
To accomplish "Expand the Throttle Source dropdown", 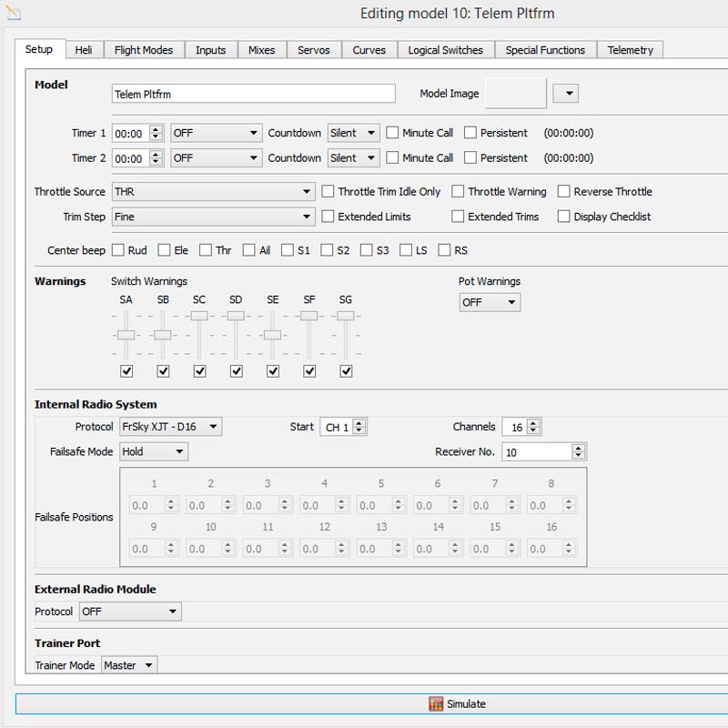I will pos(214,192).
